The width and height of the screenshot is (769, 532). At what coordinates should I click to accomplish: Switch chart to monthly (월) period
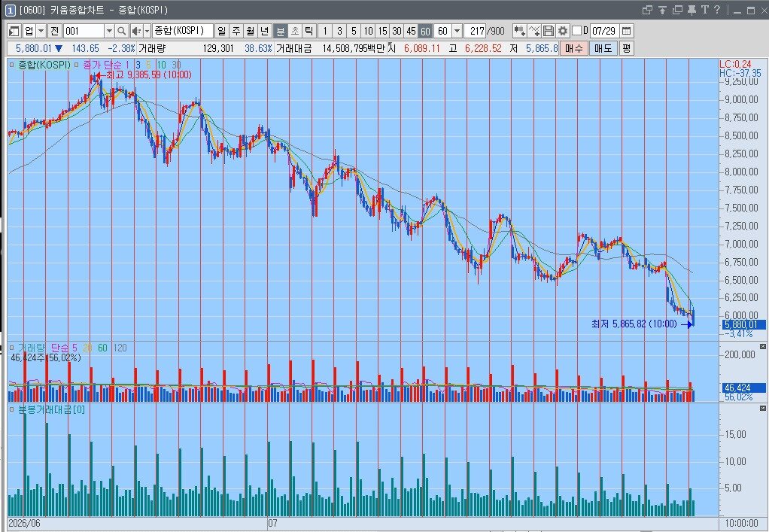251,31
